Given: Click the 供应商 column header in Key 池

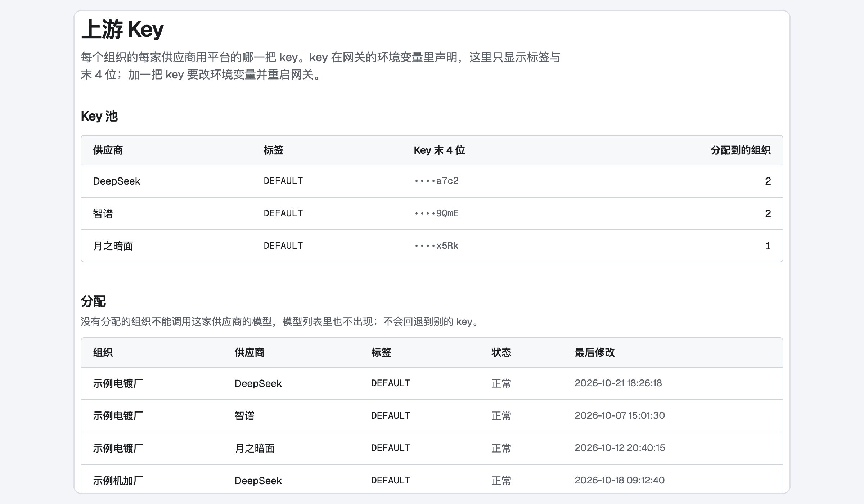Looking at the screenshot, I should click(x=108, y=150).
